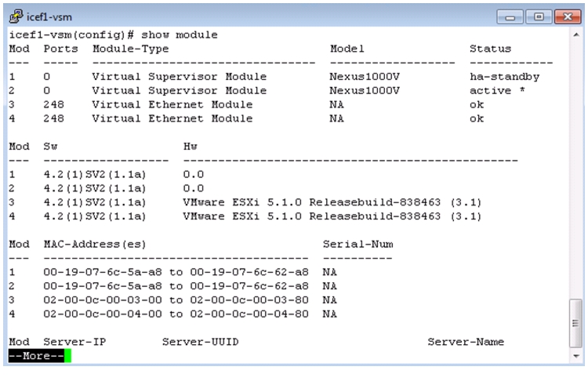Click the 'active *' status text
This screenshot has height=392, width=588.
pyautogui.click(x=497, y=91)
